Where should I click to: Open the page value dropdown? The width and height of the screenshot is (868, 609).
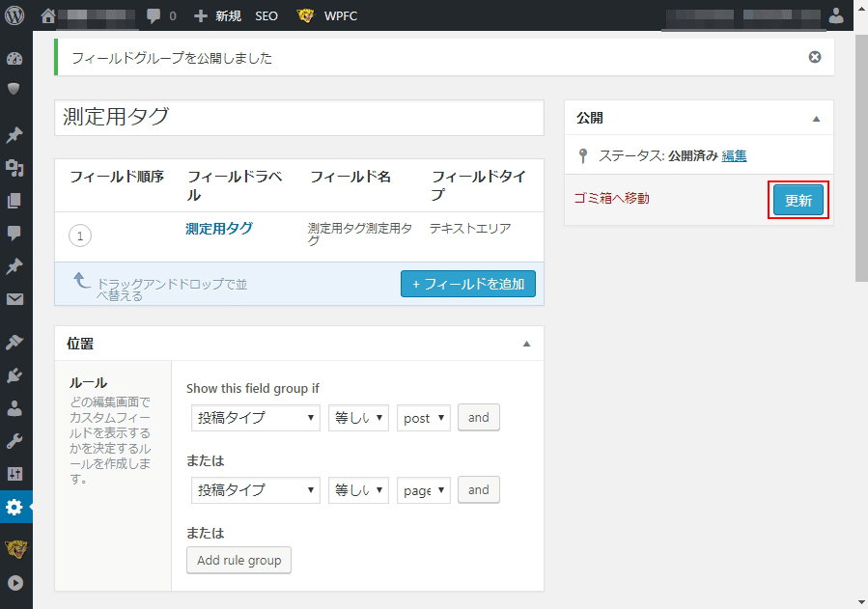pyautogui.click(x=424, y=490)
